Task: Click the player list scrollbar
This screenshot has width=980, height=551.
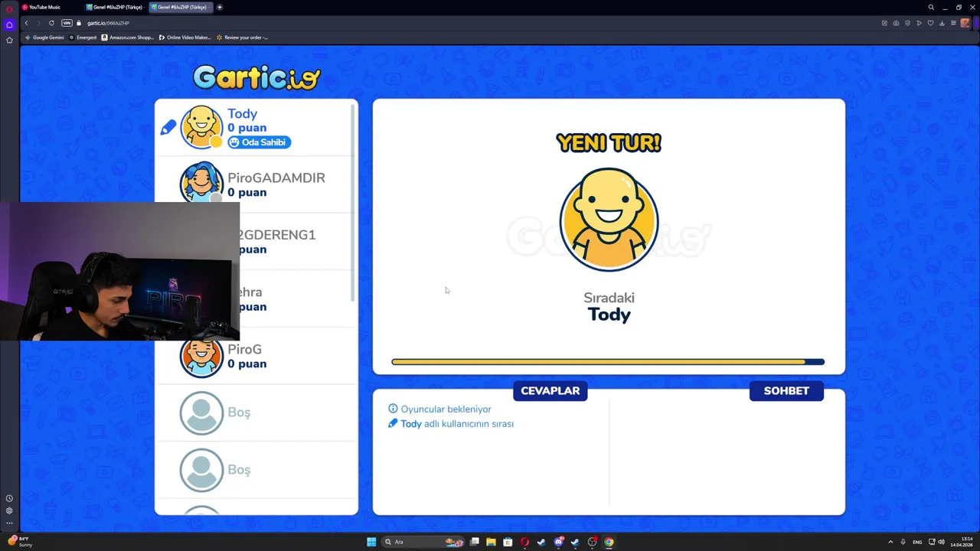Action: [353, 203]
